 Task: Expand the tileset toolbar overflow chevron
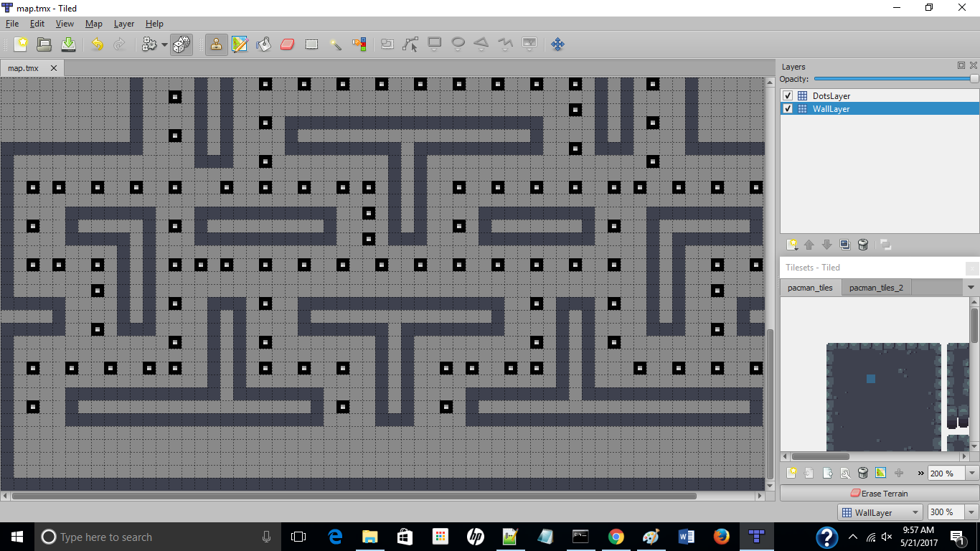coord(920,474)
